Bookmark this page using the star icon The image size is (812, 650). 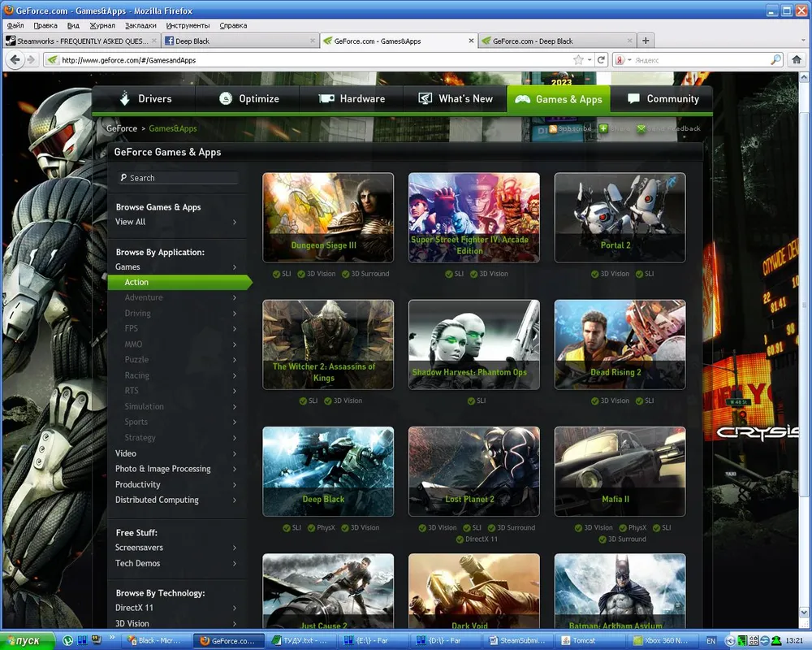578,60
